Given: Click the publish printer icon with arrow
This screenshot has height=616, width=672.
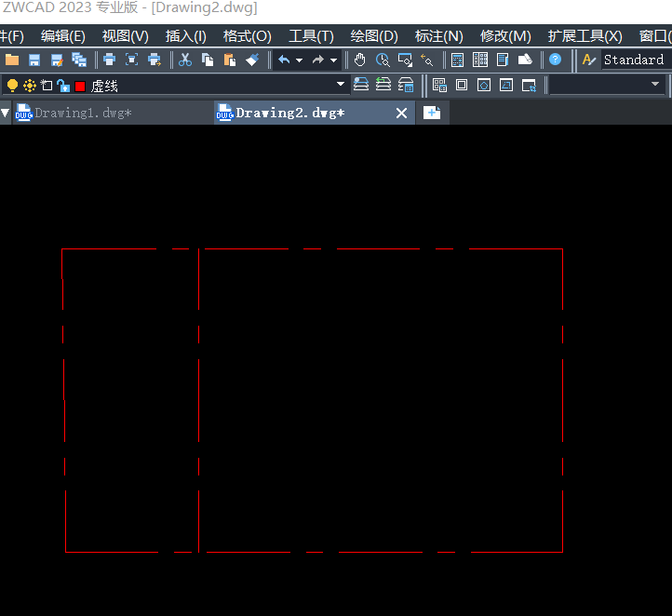Looking at the screenshot, I should pos(155,60).
